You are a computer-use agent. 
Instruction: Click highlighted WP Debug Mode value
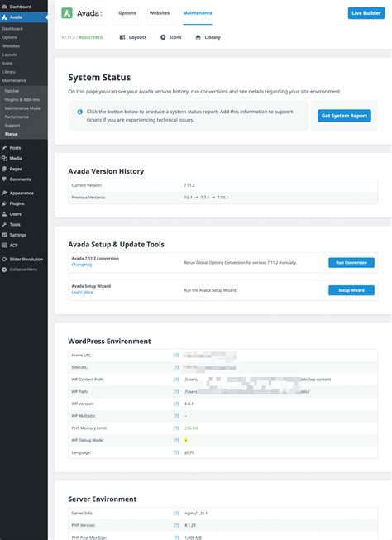pyautogui.click(x=186, y=440)
